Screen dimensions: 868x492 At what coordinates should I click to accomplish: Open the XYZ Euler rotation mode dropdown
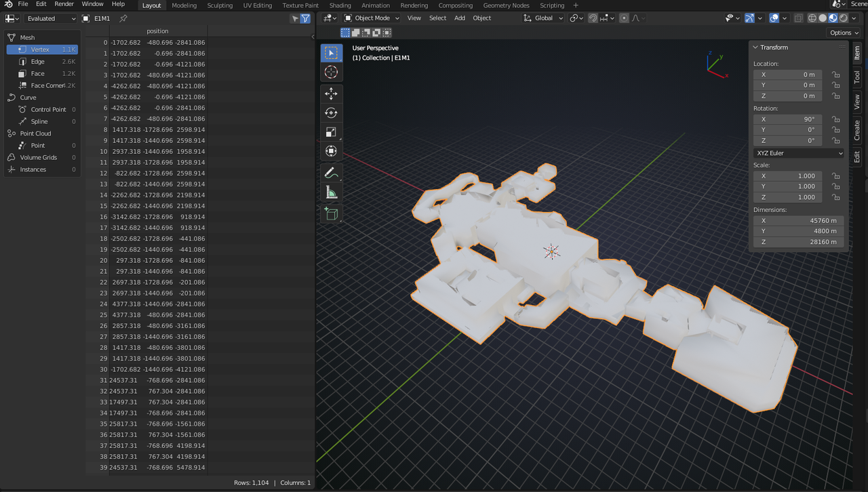tap(799, 153)
